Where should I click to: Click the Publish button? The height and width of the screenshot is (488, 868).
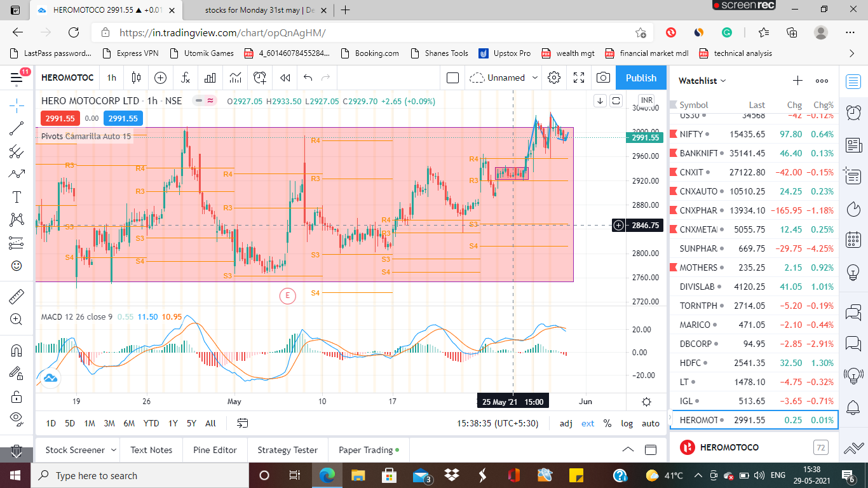[641, 78]
